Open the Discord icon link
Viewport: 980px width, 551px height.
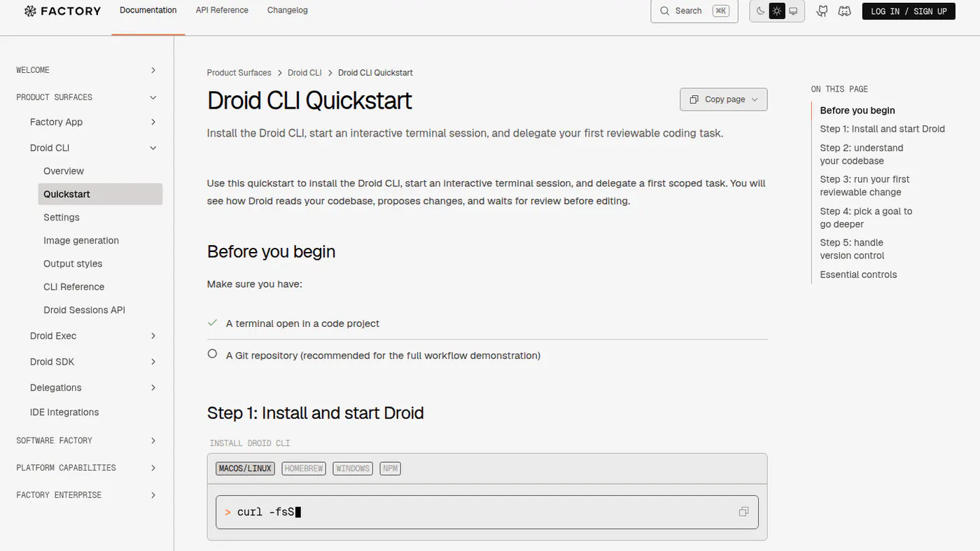(x=845, y=11)
